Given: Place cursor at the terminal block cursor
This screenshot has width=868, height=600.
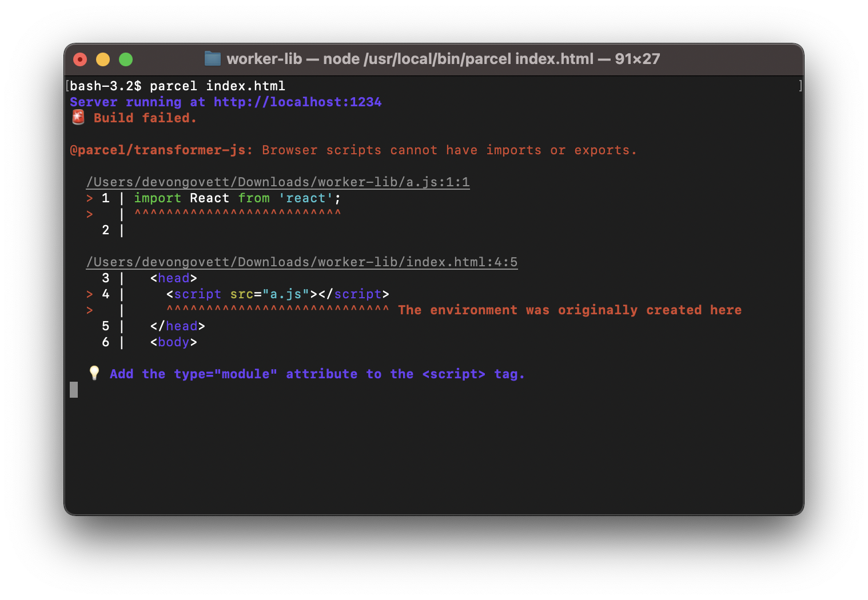Looking at the screenshot, I should (73, 389).
